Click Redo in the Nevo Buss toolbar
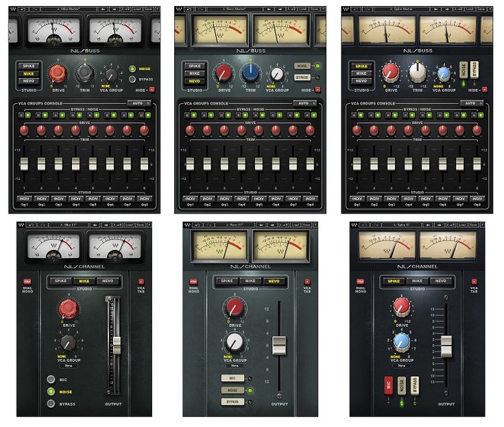Screen dimensions: 504x427 [200, 10]
